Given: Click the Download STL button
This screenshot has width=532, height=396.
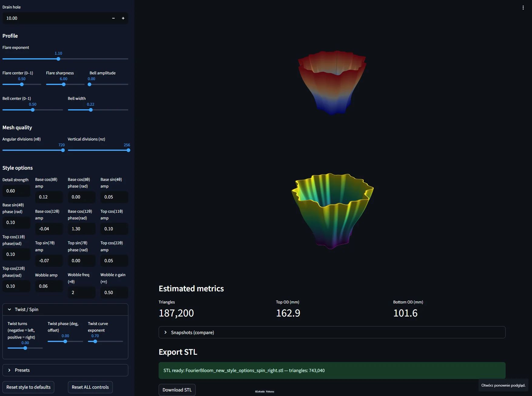Looking at the screenshot, I should coord(177,390).
